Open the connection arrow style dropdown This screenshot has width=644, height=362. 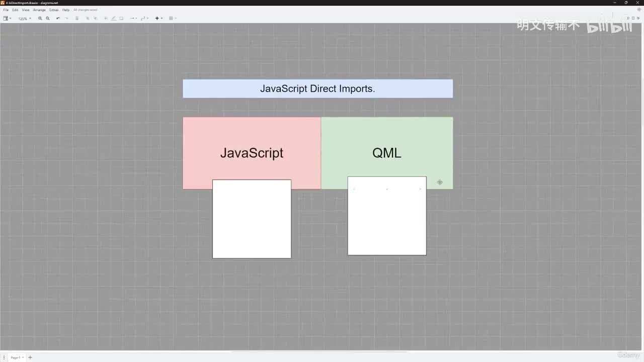click(x=133, y=18)
